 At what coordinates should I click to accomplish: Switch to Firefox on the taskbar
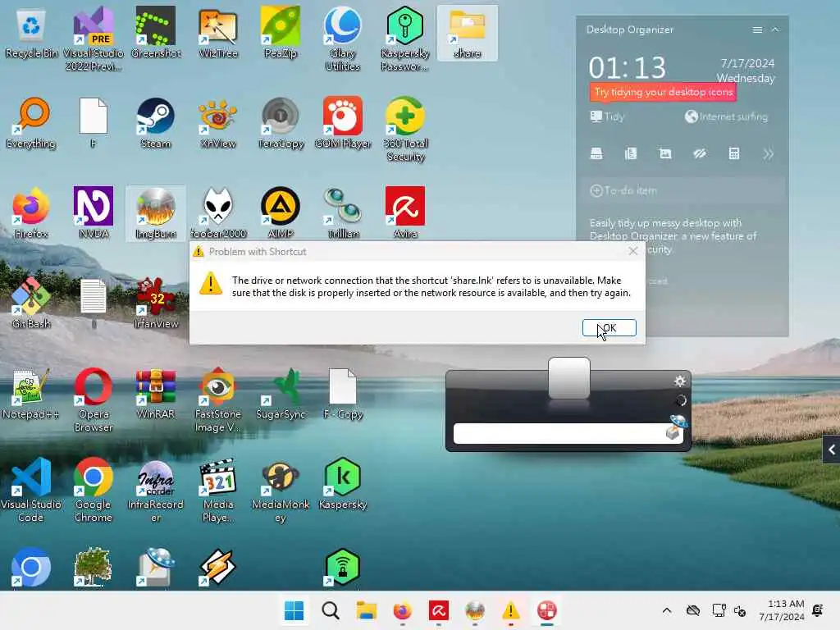pyautogui.click(x=402, y=610)
